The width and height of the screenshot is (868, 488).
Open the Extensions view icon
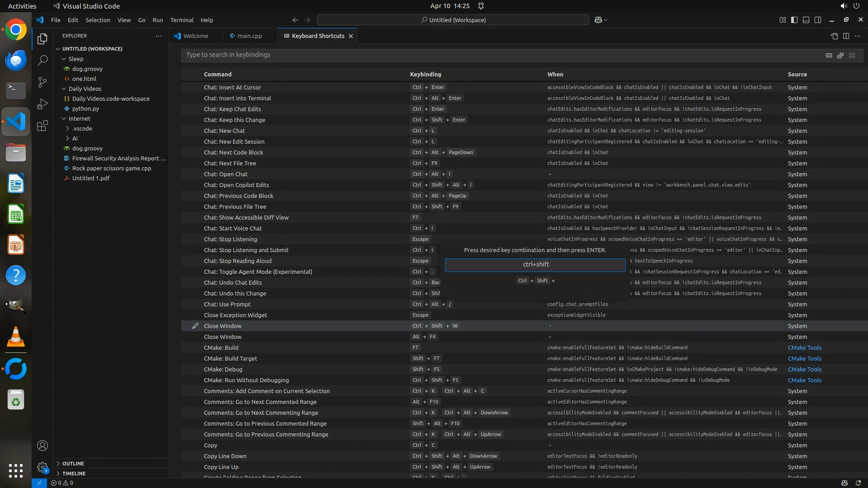(x=42, y=126)
